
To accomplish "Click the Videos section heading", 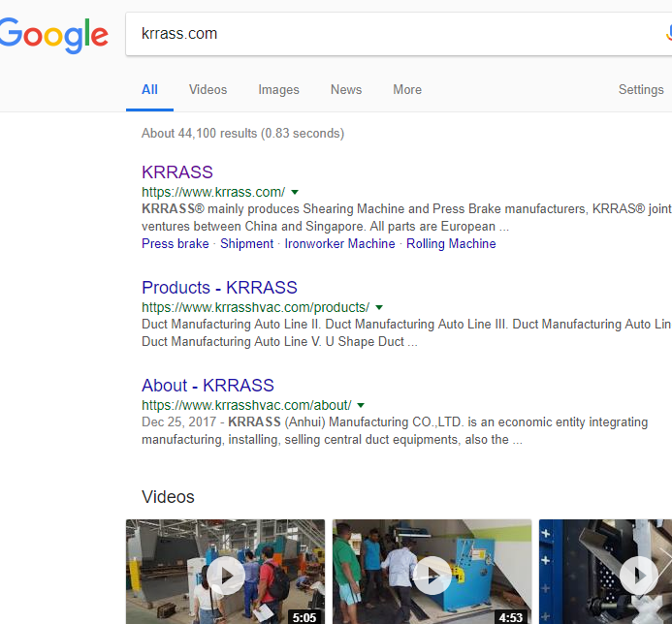I will pyautogui.click(x=168, y=497).
